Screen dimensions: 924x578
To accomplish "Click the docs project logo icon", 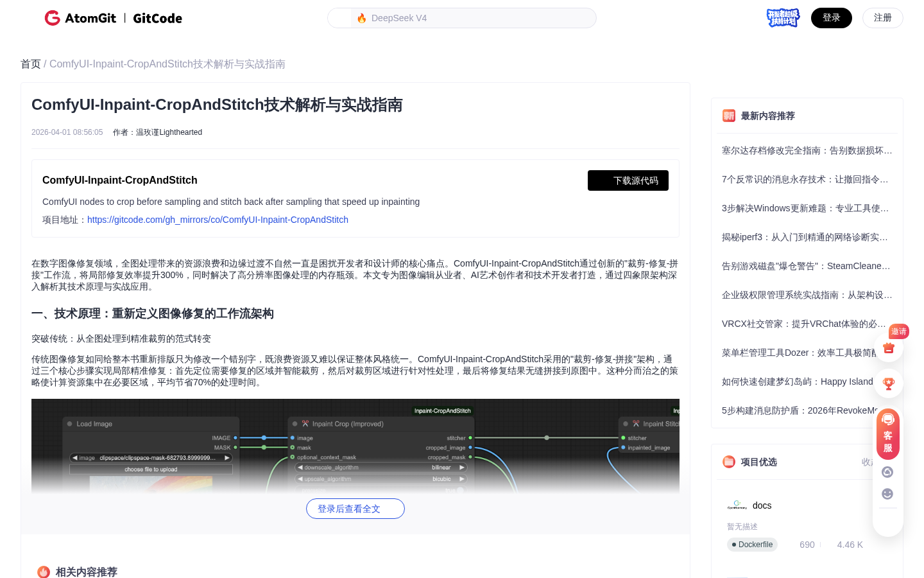I will 737,505.
